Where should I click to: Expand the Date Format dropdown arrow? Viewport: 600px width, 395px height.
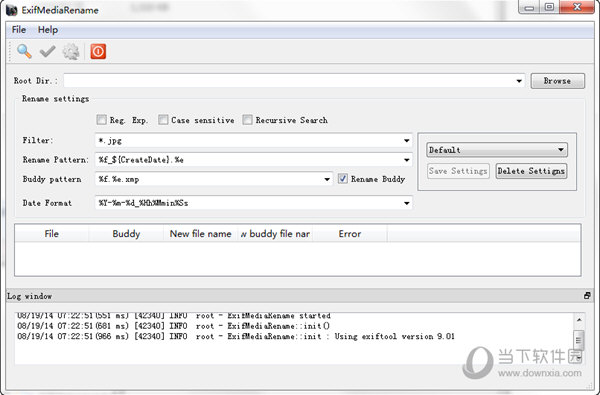click(x=406, y=203)
